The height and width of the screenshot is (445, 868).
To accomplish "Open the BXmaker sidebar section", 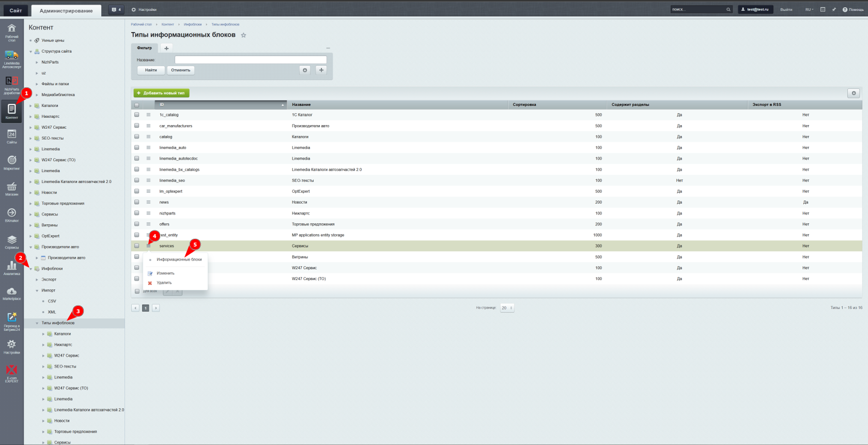I will pos(12,216).
